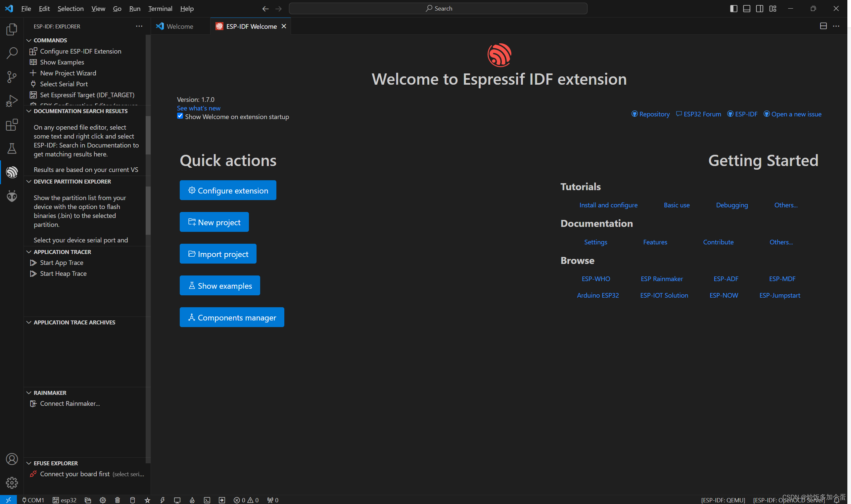
Task: Click the monitor icon in status bar
Action: click(177, 500)
